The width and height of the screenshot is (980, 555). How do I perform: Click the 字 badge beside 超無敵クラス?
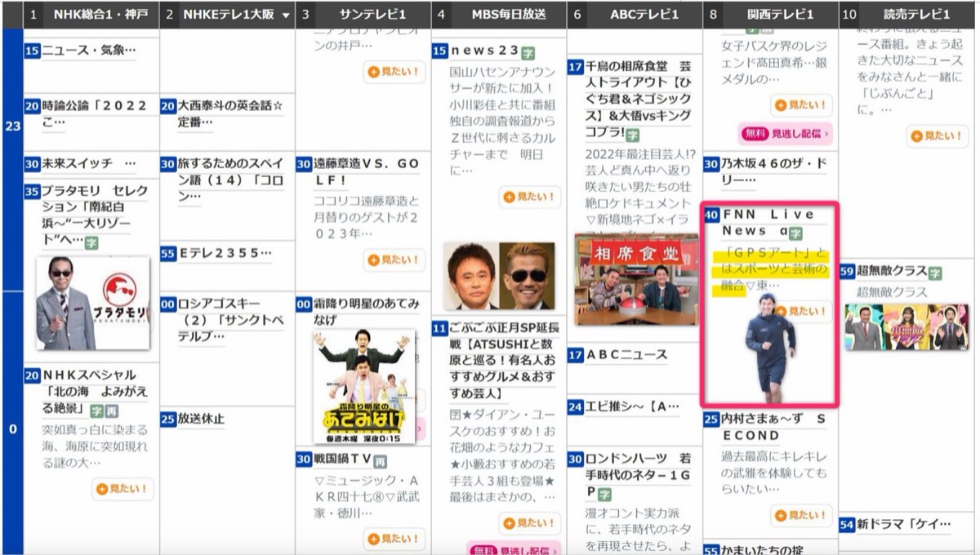(935, 273)
